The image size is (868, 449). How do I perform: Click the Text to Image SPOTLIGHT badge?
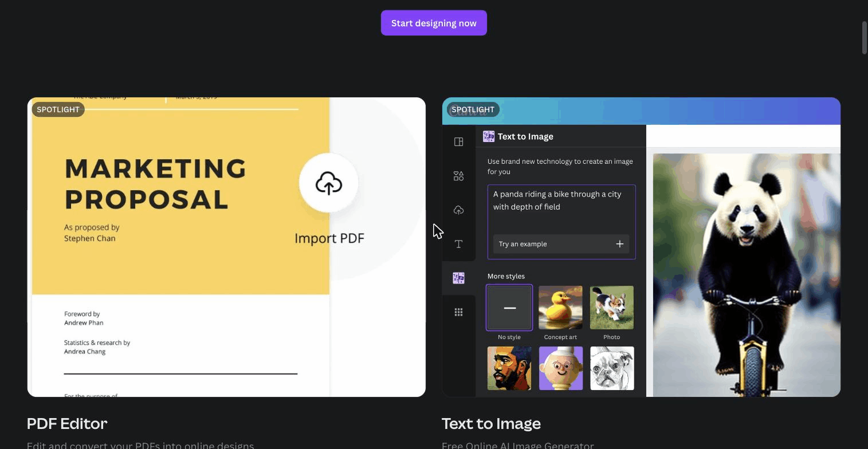(x=473, y=109)
